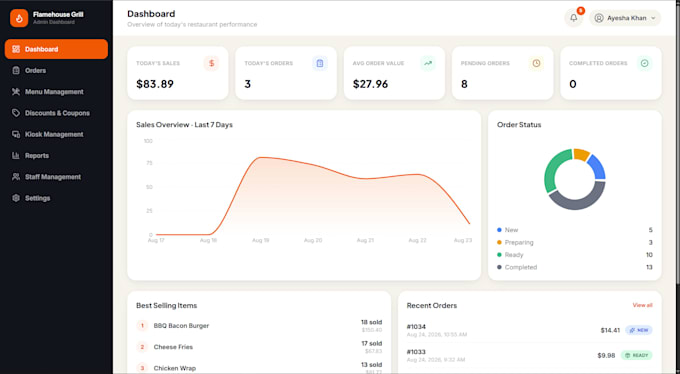Go to the Orders section
The image size is (680, 374).
pos(56,70)
